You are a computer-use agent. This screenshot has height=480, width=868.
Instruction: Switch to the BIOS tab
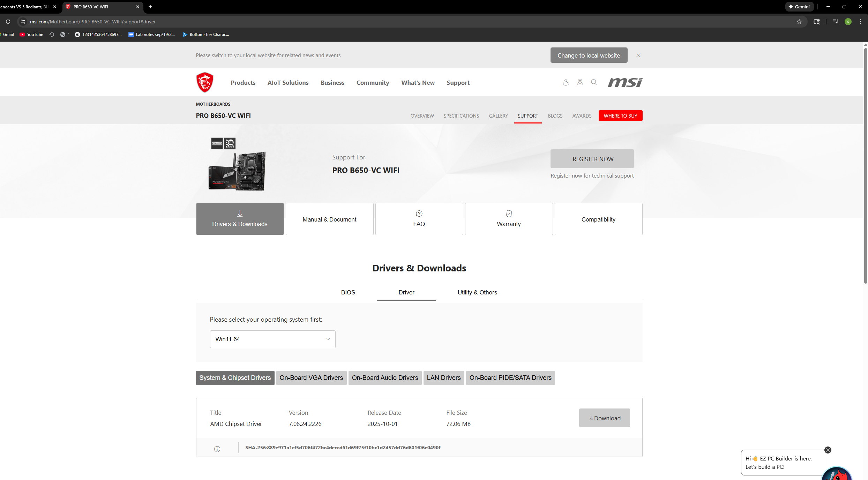tap(348, 292)
